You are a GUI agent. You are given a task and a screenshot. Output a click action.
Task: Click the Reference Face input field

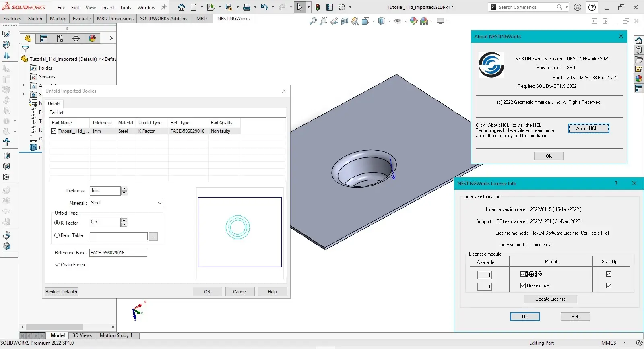[x=118, y=253]
